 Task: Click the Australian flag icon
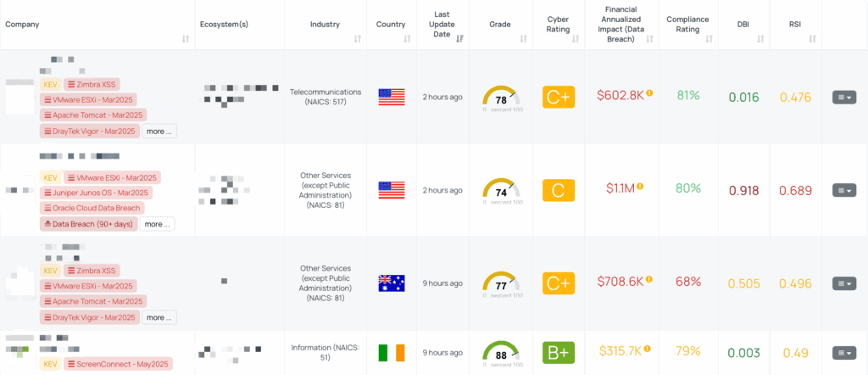click(392, 283)
